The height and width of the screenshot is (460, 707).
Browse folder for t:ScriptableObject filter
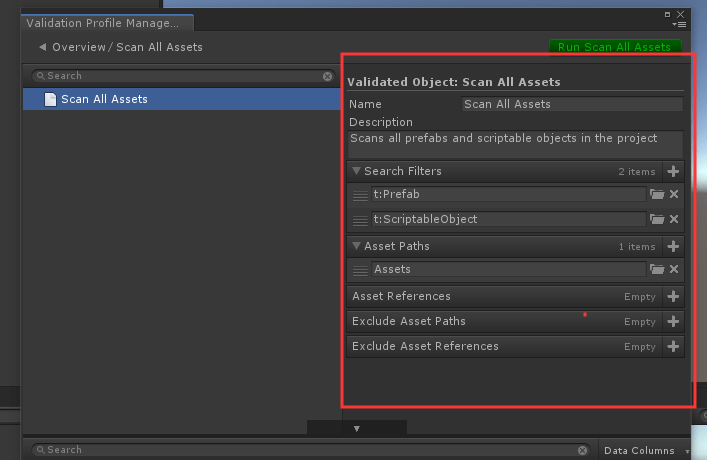point(657,220)
